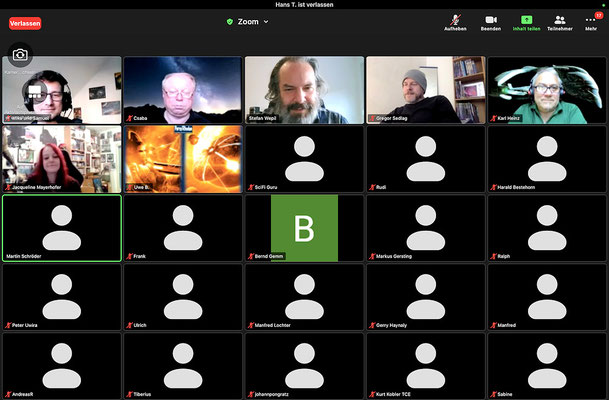
Task: Open the Teilnehmer participants panel
Action: click(x=560, y=19)
